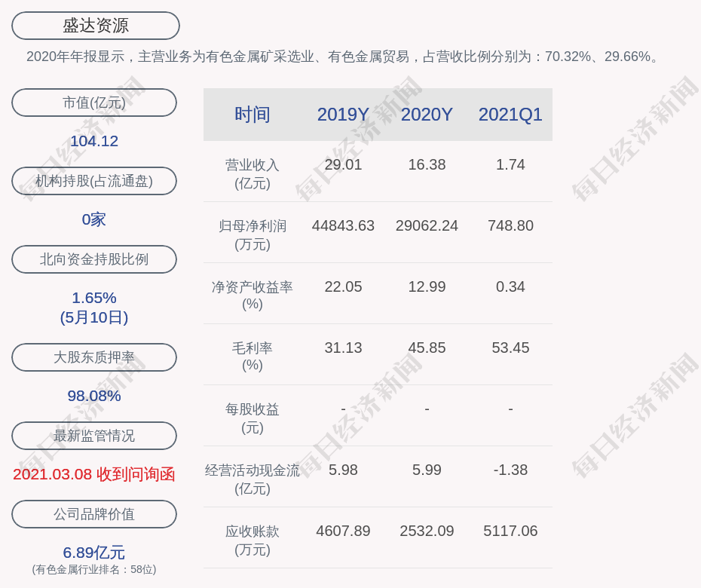The image size is (701, 588).
Task: Select net profit 748.80
Action: (510, 226)
